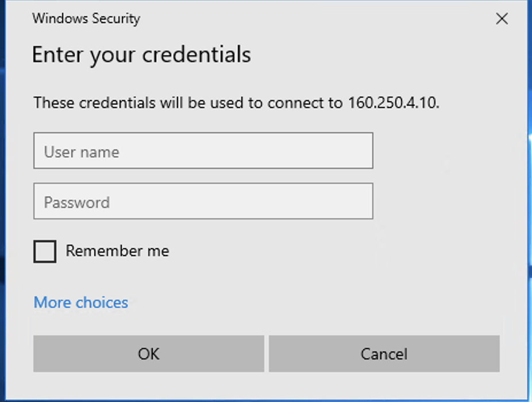Viewport: 532px width, 402px height.
Task: Close the Windows Security dialog
Action: click(502, 19)
